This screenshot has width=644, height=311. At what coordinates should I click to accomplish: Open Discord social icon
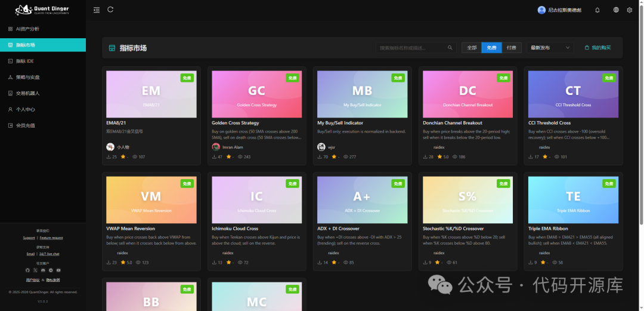43,270
